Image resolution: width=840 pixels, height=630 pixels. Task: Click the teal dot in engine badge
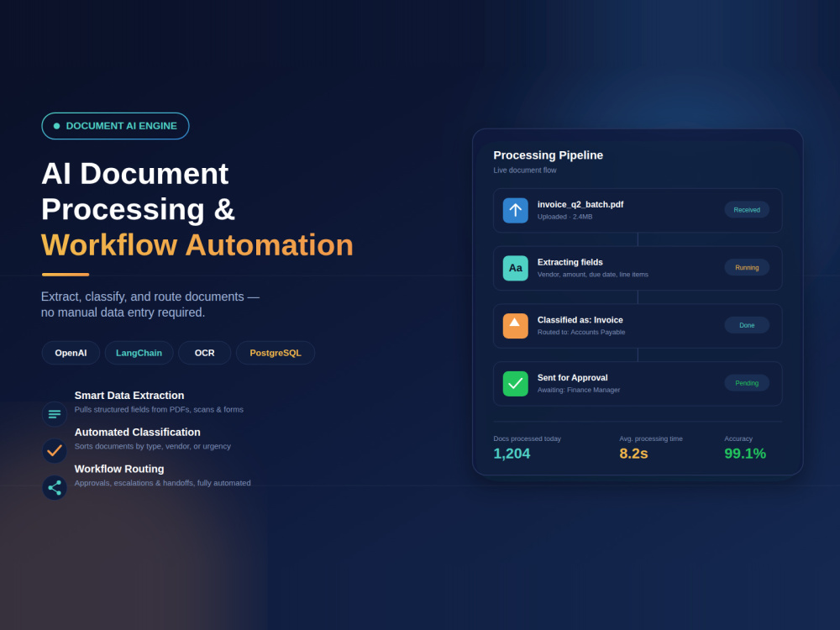coord(57,126)
